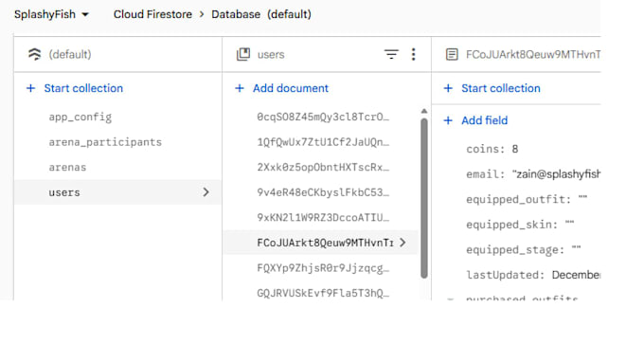Click plus icon beside document Start collection
The height and width of the screenshot is (362, 644).
[x=448, y=88]
